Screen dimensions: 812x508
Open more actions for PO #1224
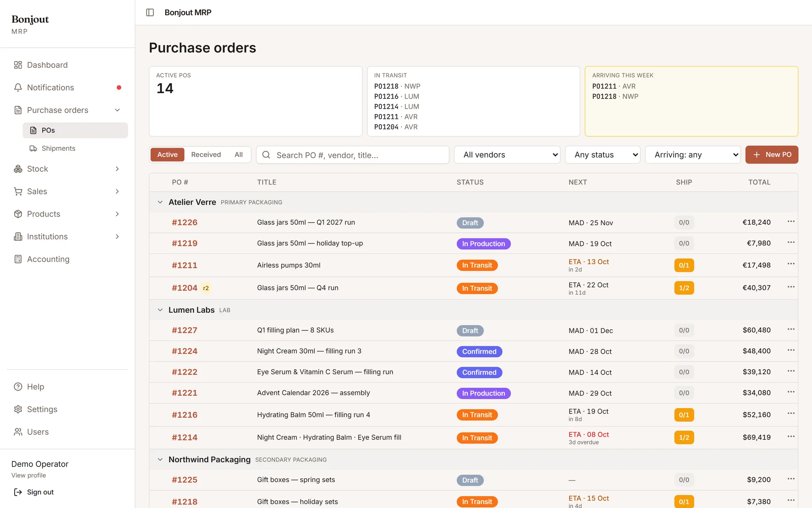[791, 350]
